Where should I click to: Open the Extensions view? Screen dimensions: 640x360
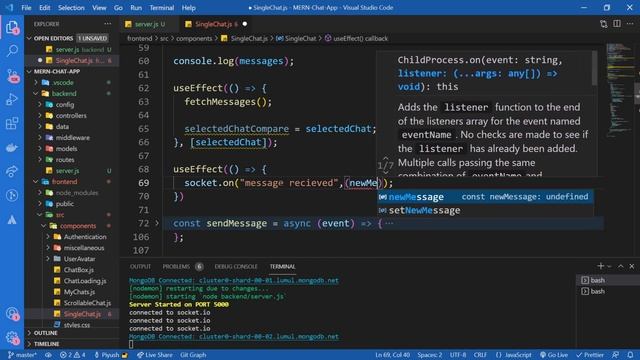(x=12, y=123)
